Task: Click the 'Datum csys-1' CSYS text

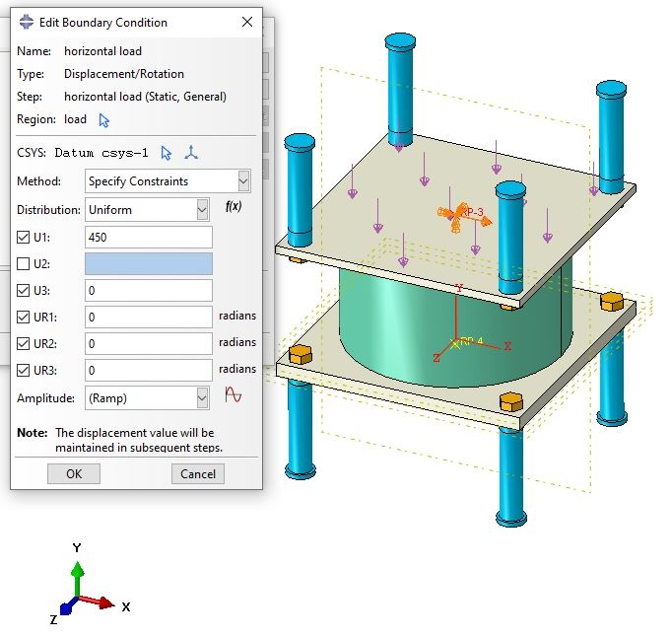Action: pyautogui.click(x=101, y=153)
